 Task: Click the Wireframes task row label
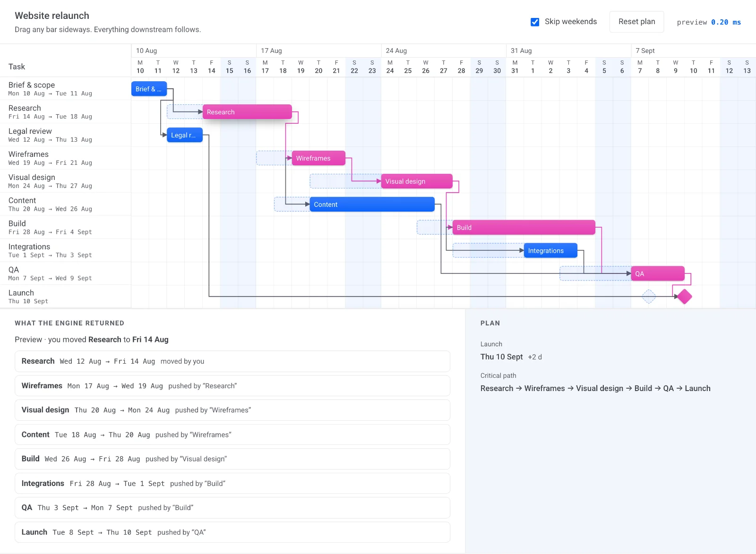pyautogui.click(x=65, y=158)
